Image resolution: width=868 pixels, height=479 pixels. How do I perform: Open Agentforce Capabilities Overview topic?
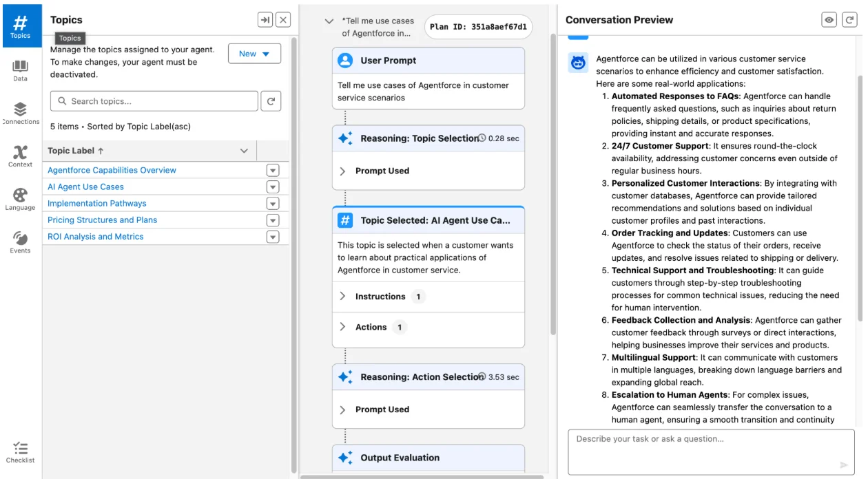(112, 170)
